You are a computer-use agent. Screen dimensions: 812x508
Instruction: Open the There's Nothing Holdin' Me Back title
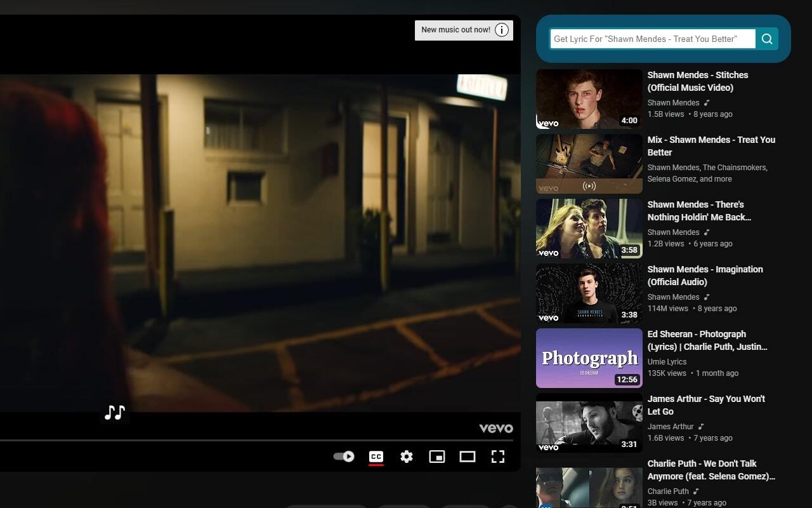point(699,211)
